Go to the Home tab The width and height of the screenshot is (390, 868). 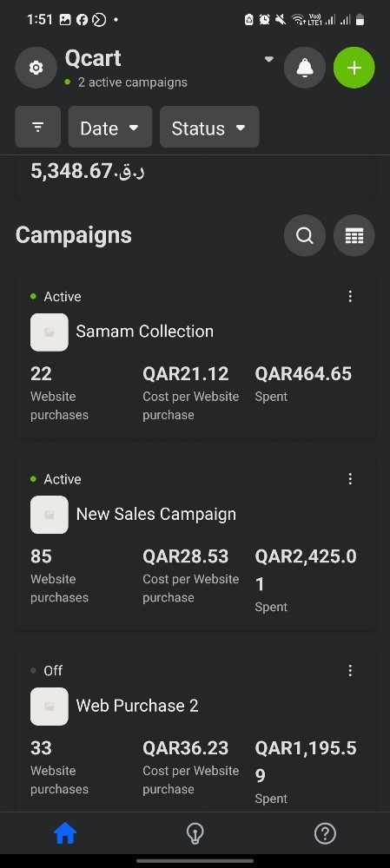(65, 833)
